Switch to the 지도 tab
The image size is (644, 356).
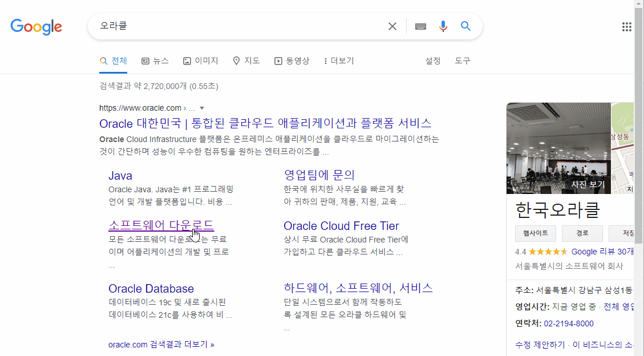(246, 61)
